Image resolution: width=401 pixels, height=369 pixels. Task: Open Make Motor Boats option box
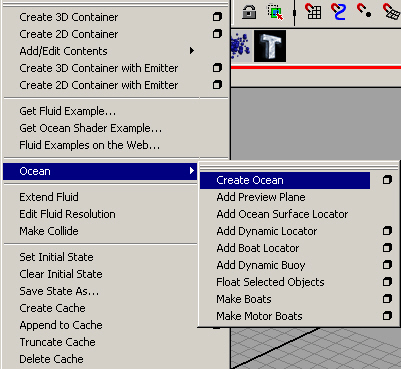[387, 316]
